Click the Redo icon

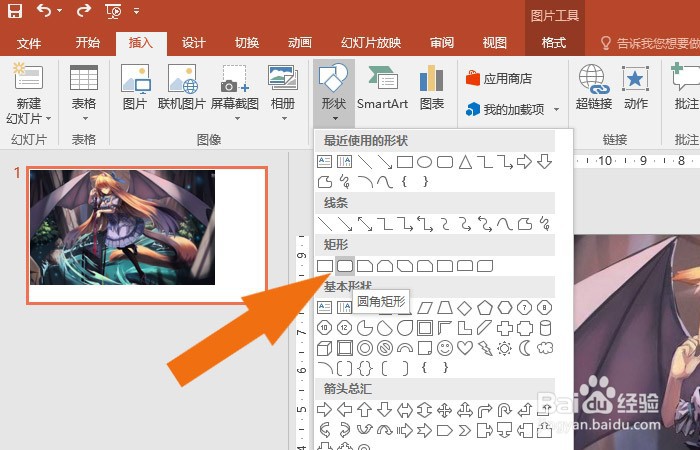pyautogui.click(x=83, y=10)
